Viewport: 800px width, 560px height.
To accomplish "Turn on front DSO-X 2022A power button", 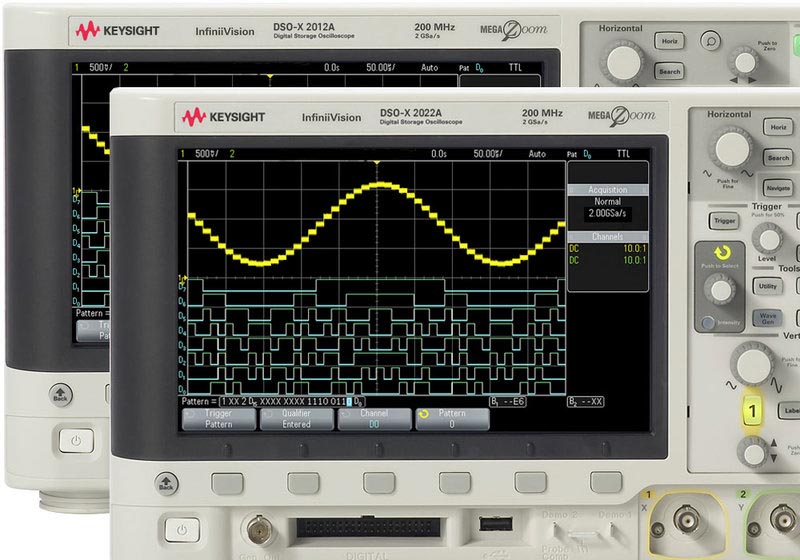I will tap(182, 530).
